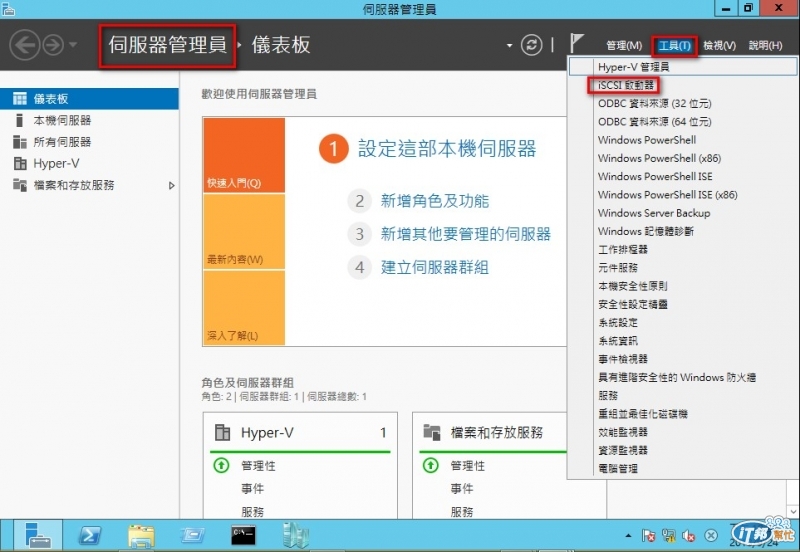Choose ODBC 資料來源 (32 位元)

click(x=683, y=104)
